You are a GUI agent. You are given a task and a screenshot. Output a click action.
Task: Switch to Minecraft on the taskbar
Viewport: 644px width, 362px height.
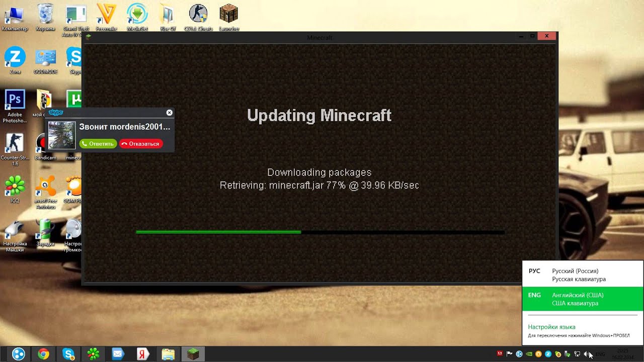click(193, 354)
